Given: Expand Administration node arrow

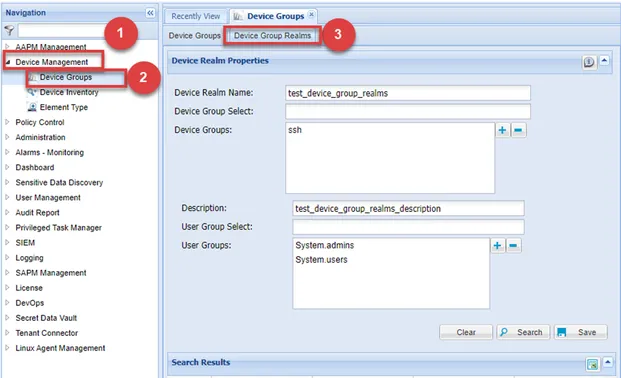Looking at the screenshot, I should pos(7,137).
